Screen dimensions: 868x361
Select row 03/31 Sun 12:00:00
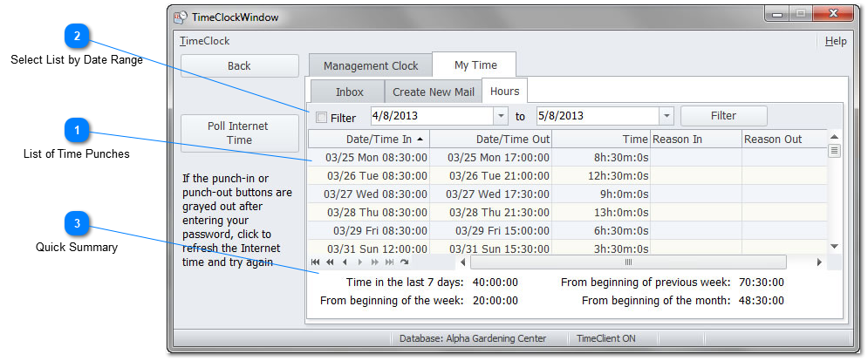pos(567,248)
